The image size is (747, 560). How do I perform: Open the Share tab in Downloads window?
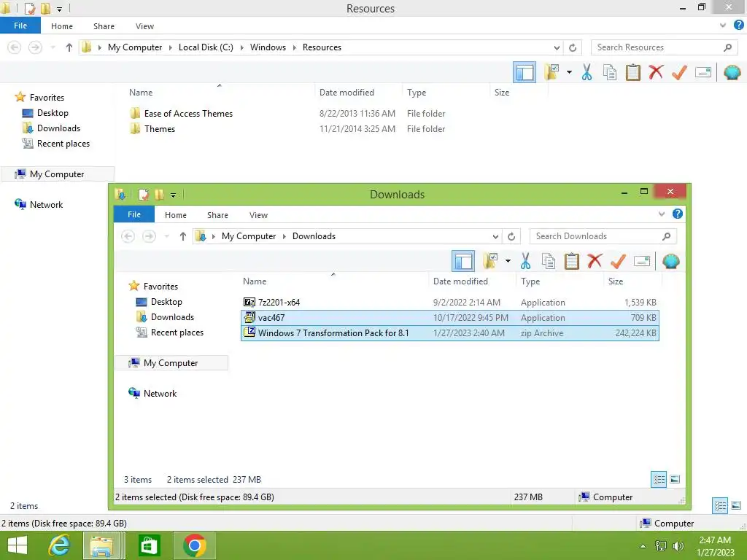217,215
